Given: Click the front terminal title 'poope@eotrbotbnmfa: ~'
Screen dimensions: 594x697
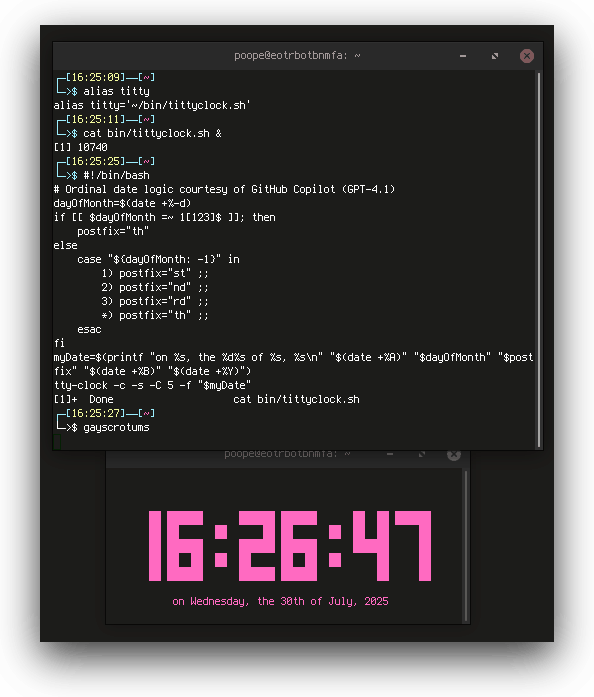Looking at the screenshot, I should (297, 56).
